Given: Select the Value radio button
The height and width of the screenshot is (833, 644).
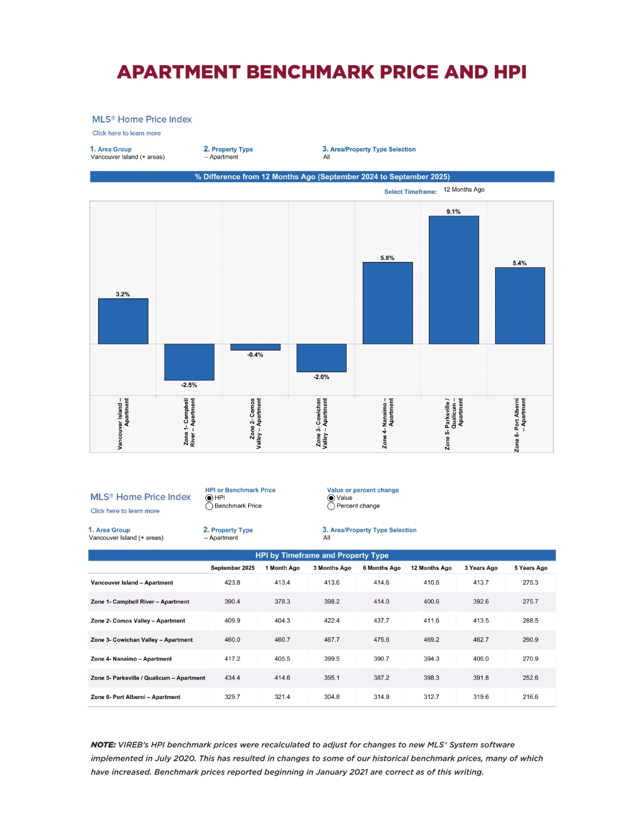Looking at the screenshot, I should (x=331, y=498).
